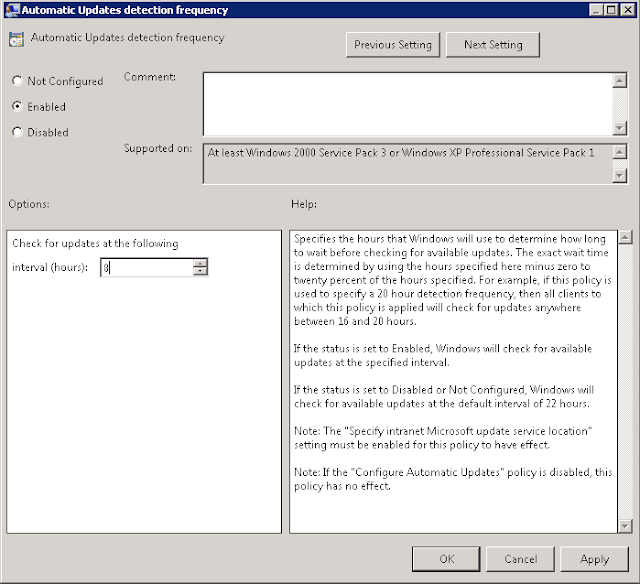
Task: Increase interval hours with up spinner arrow
Action: click(x=200, y=263)
